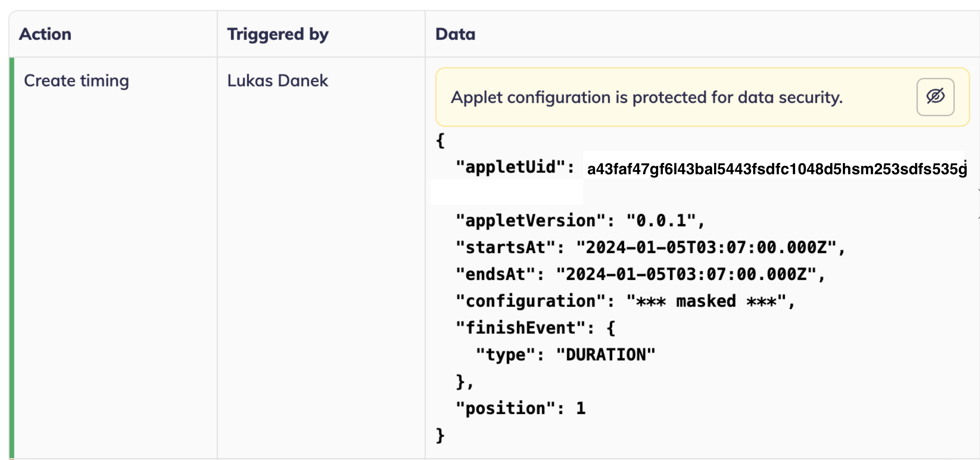The width and height of the screenshot is (980, 460).
Task: Select the Triggered by column header
Action: [x=277, y=34]
